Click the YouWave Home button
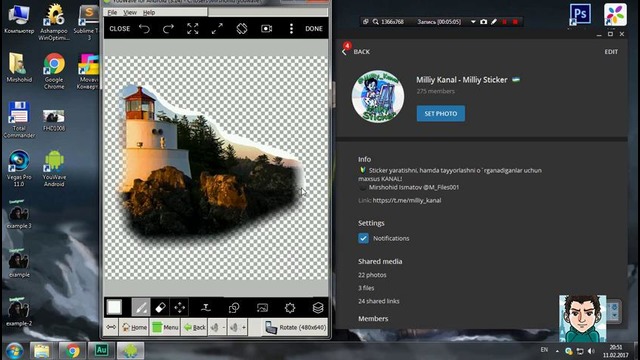The height and width of the screenshot is (360, 640). [x=134, y=327]
